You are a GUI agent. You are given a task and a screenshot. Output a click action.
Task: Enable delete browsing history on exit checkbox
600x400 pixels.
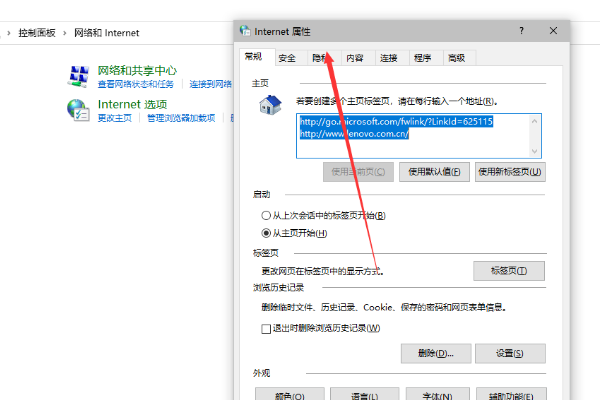[x=266, y=328]
